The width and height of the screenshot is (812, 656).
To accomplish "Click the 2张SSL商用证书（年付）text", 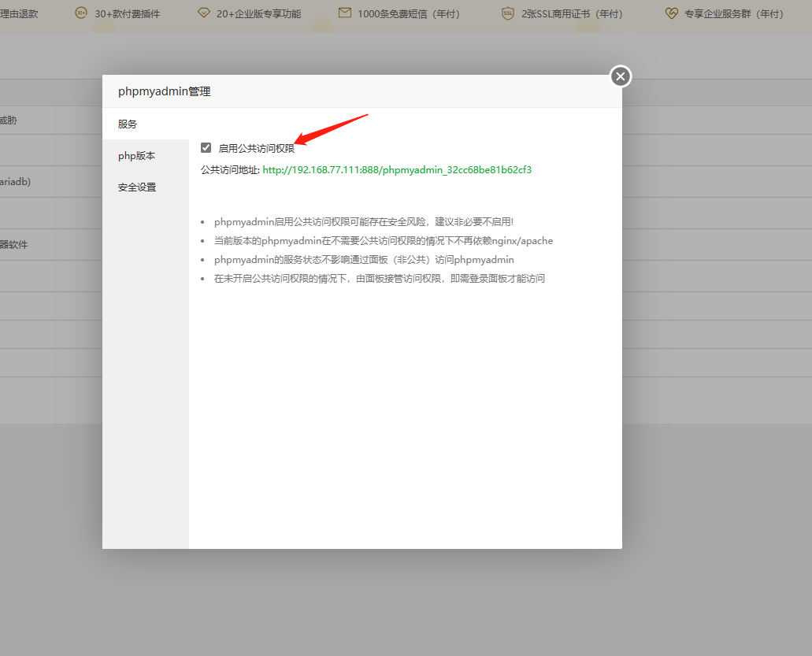I will [573, 14].
